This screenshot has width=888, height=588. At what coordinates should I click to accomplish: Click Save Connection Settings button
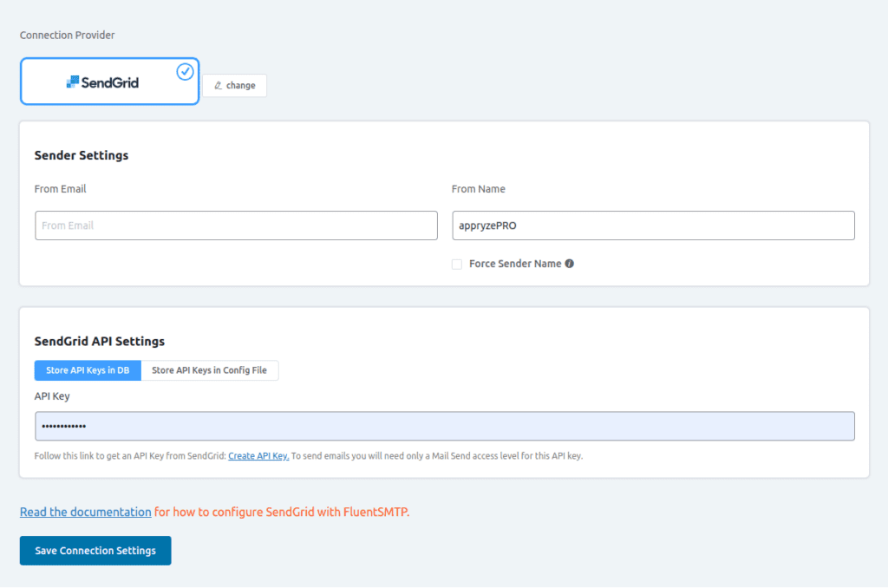click(x=95, y=551)
